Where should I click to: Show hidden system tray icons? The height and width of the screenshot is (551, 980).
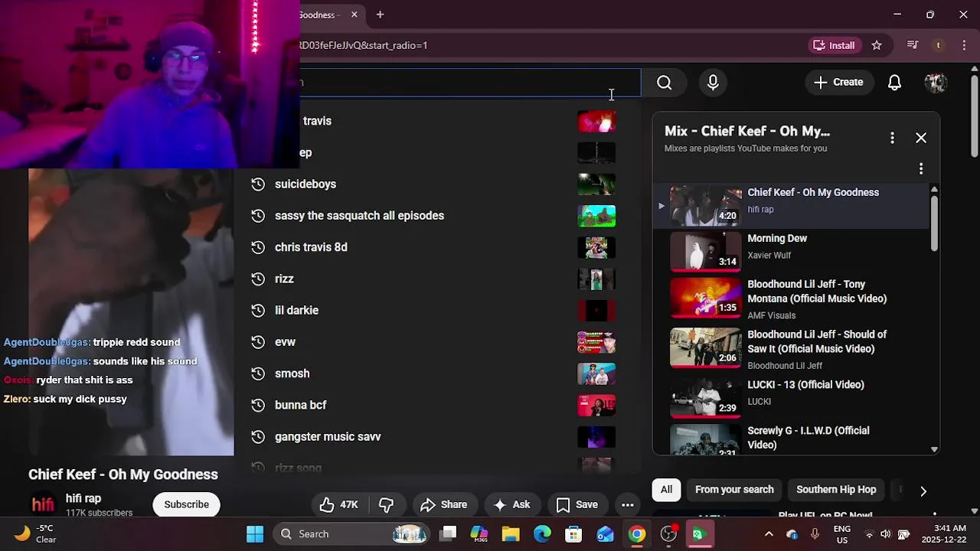[x=769, y=534]
